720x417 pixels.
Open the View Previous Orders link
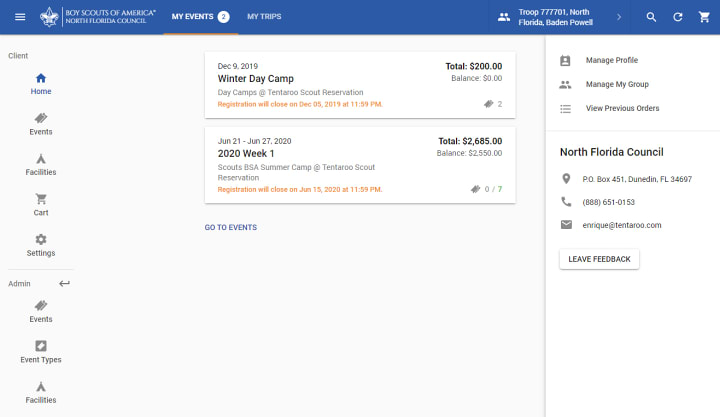click(622, 108)
